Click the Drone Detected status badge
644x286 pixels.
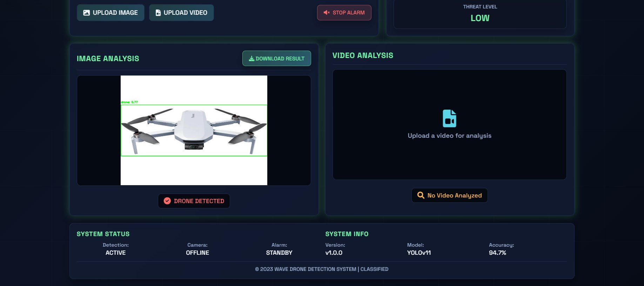[x=194, y=201]
